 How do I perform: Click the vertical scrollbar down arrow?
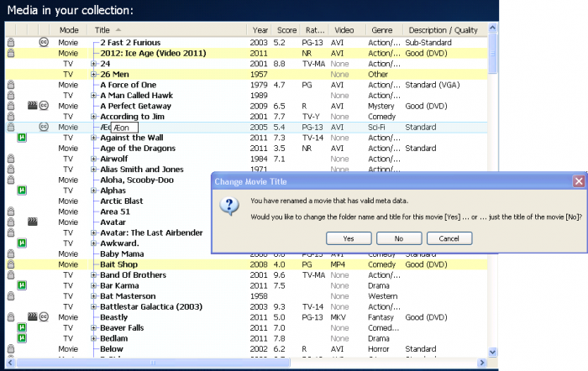pos(493,352)
